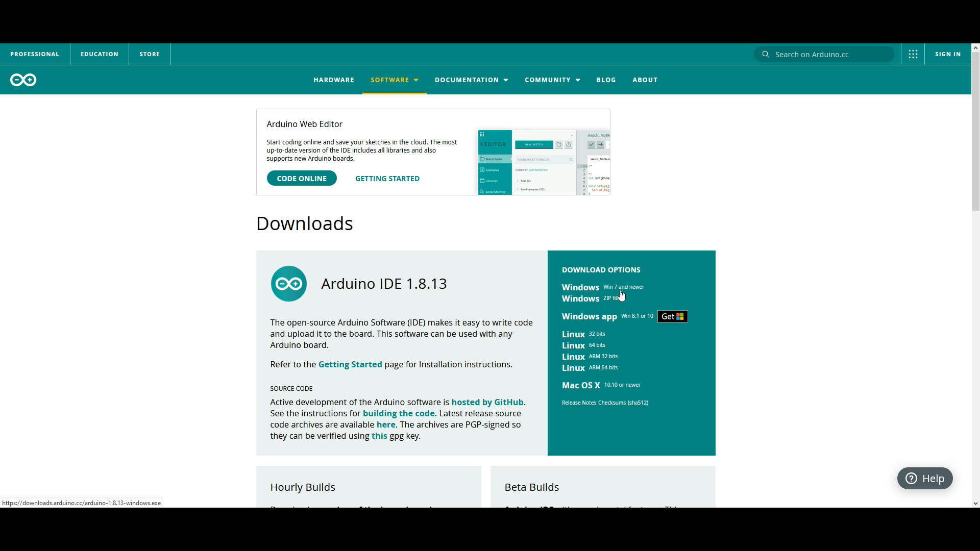This screenshot has width=980, height=551.
Task: Open the apps grid icon
Action: pos(913,54)
